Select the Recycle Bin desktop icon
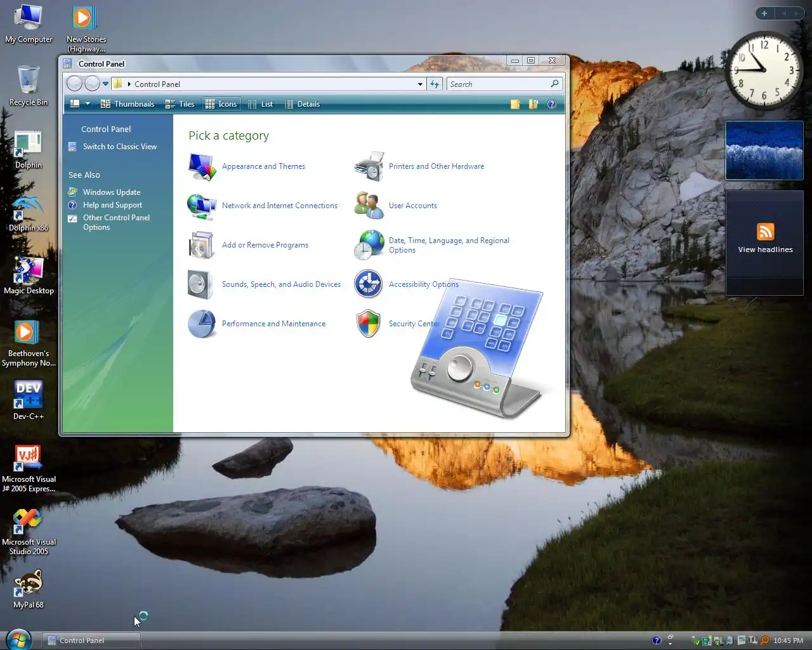Image resolution: width=812 pixels, height=650 pixels. click(29, 86)
